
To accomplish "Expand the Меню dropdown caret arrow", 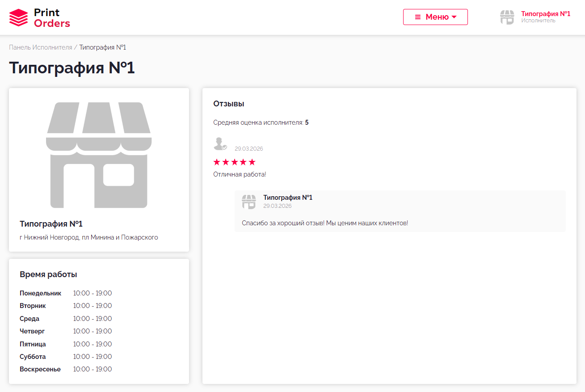I will click(x=454, y=17).
